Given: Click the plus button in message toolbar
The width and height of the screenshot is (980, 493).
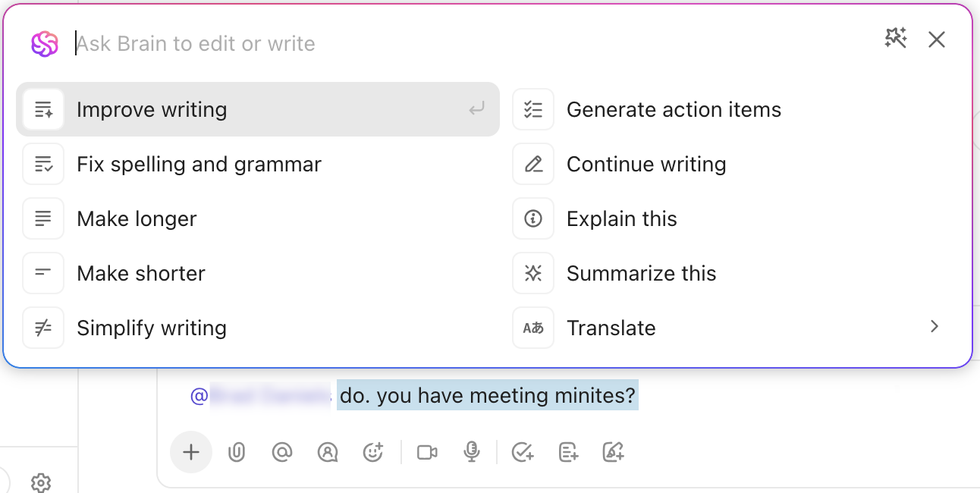Looking at the screenshot, I should (191, 453).
